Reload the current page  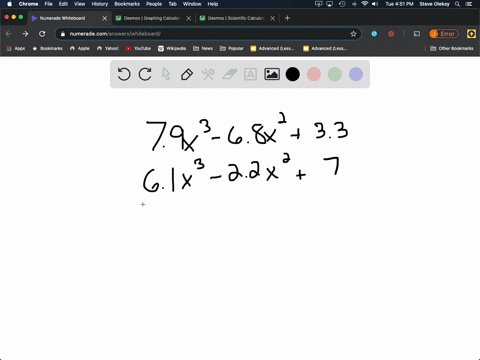[42, 34]
